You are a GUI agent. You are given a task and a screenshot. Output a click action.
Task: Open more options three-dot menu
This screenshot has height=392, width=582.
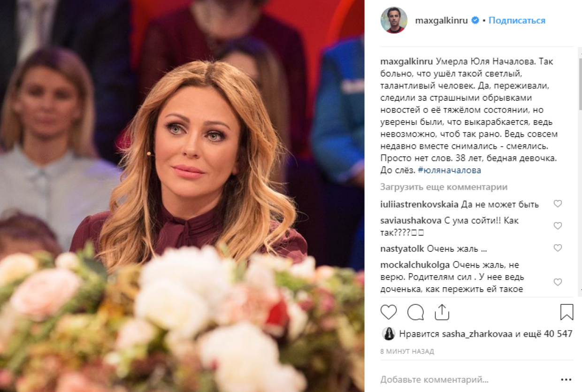(566, 379)
